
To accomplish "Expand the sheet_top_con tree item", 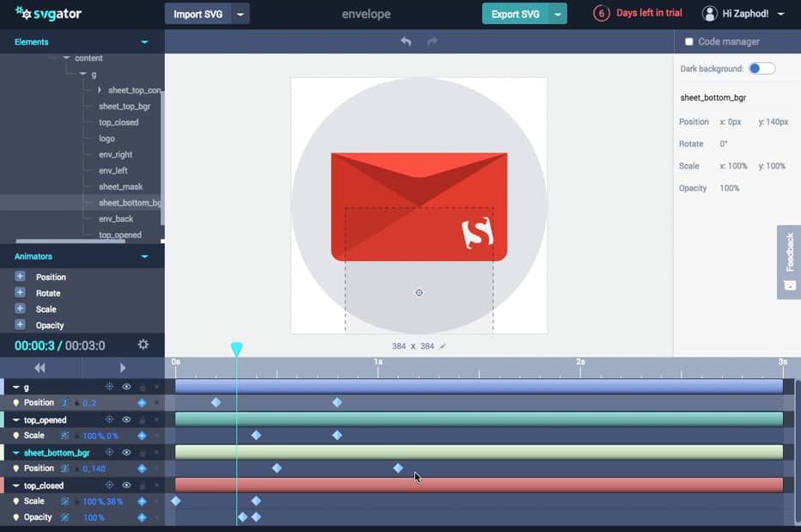I will (x=100, y=90).
